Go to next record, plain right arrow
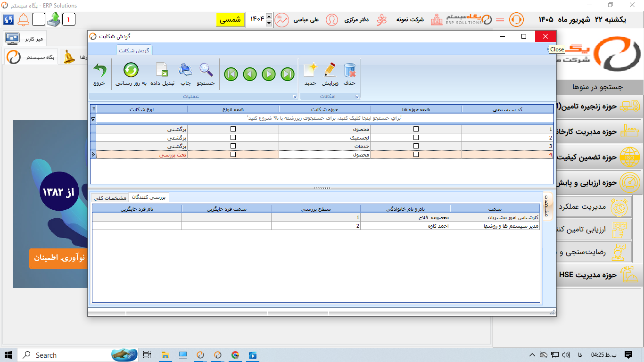This screenshot has height=362, width=644. pos(269,74)
